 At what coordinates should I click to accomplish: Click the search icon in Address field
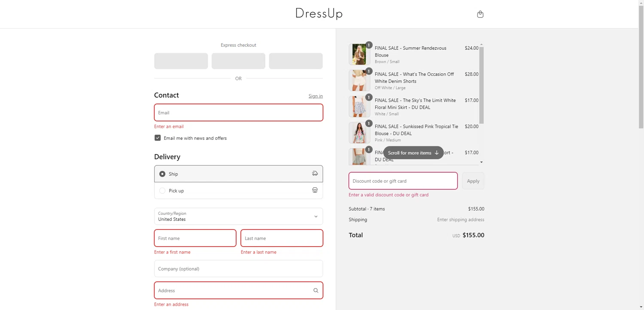click(316, 290)
